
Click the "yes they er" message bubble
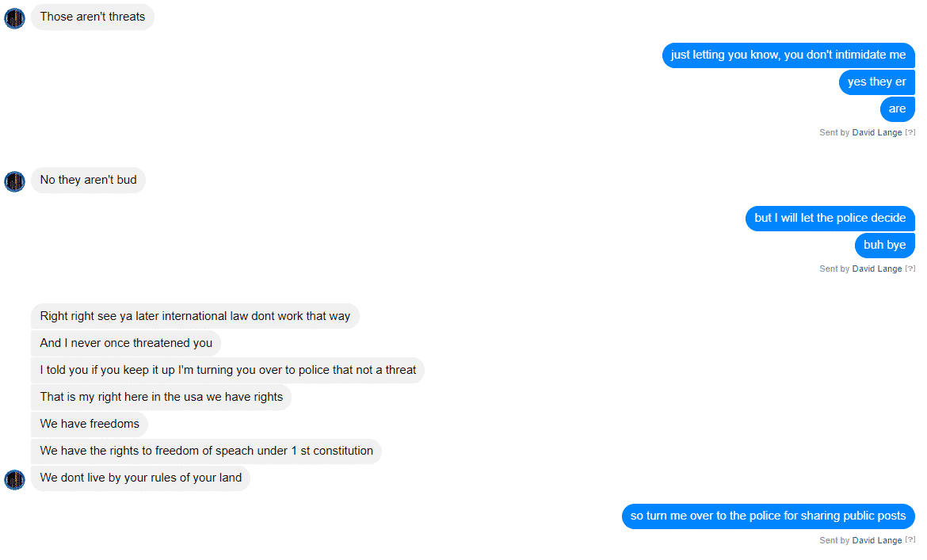[877, 82]
